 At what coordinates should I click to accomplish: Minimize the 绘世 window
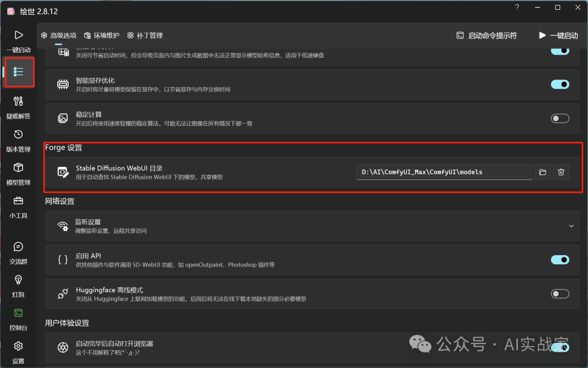(x=537, y=8)
